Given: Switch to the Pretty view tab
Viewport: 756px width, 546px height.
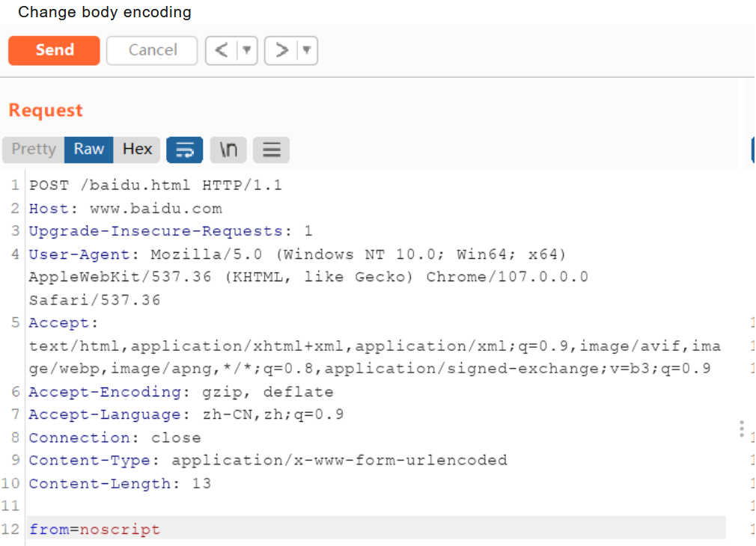Looking at the screenshot, I should click(x=33, y=150).
